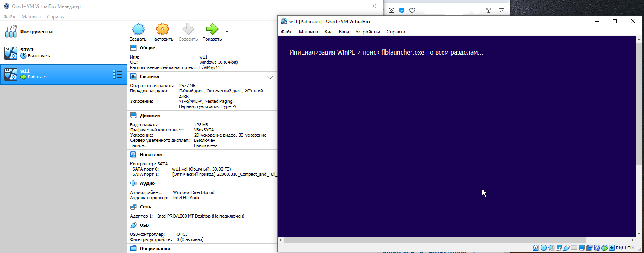Open Машина menu in the w11 VM window
The image size is (644, 253).
coord(308,32)
